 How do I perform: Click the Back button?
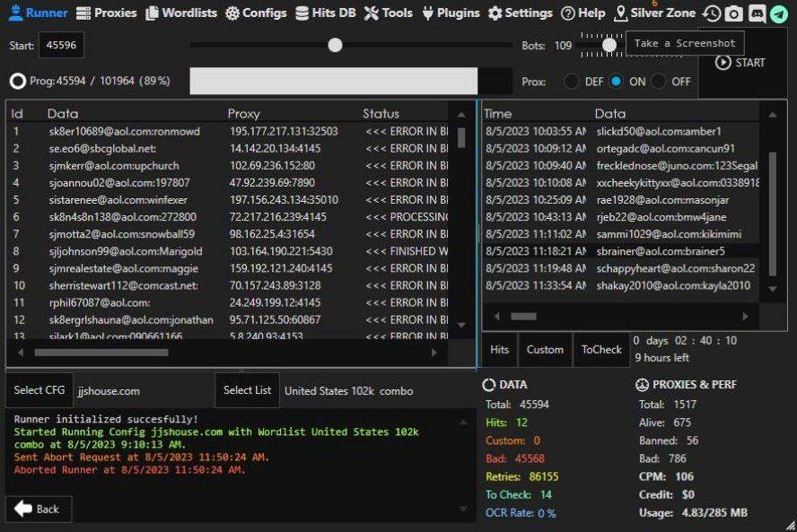point(37,509)
